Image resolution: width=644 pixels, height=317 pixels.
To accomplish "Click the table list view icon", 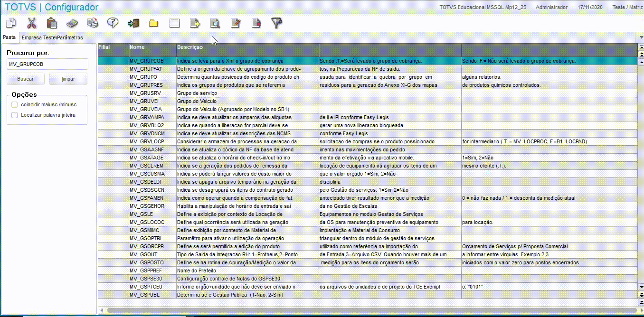I will (174, 22).
